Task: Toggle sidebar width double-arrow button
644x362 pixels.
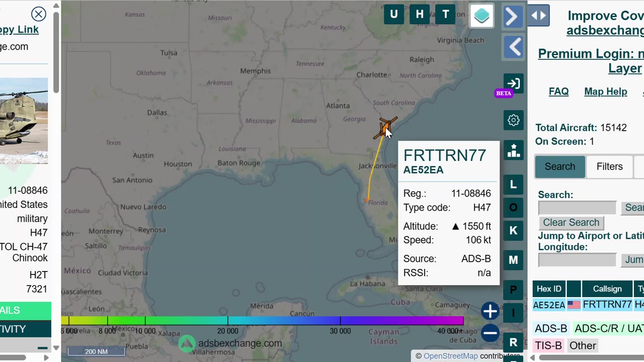Action: 538,15
